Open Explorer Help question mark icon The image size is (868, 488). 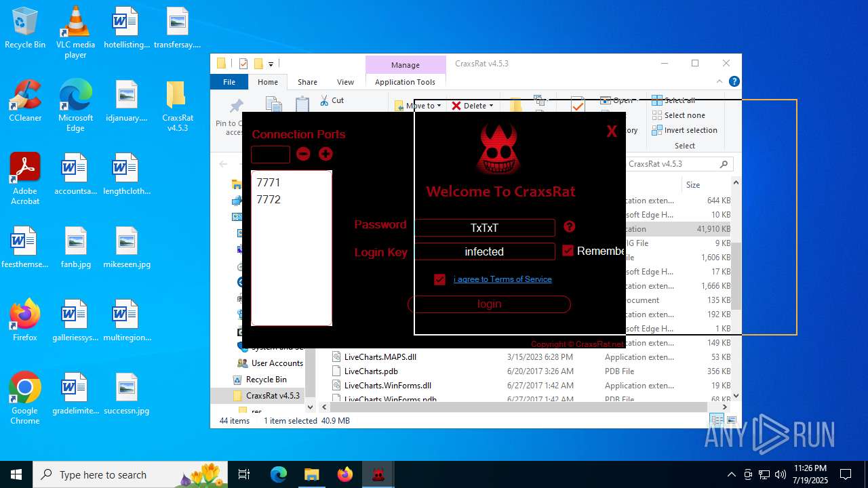[x=734, y=81]
